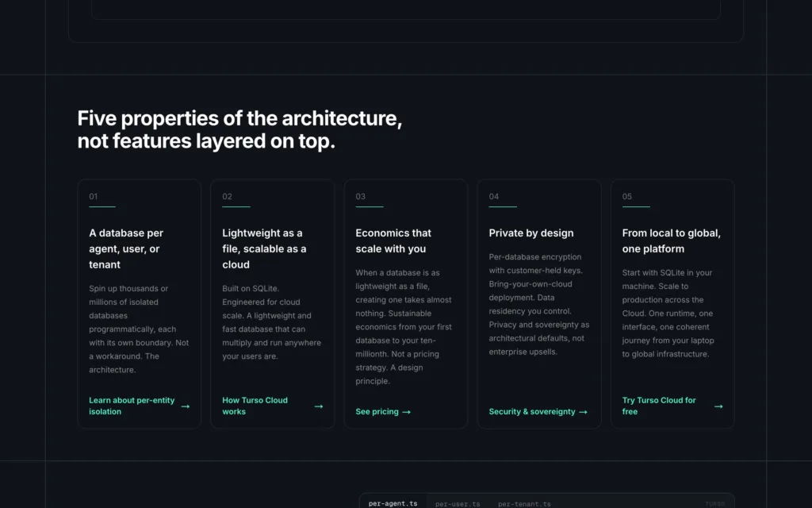Click arrow icon beside per-entity isolation link
The width and height of the screenshot is (812, 508).
tap(186, 406)
